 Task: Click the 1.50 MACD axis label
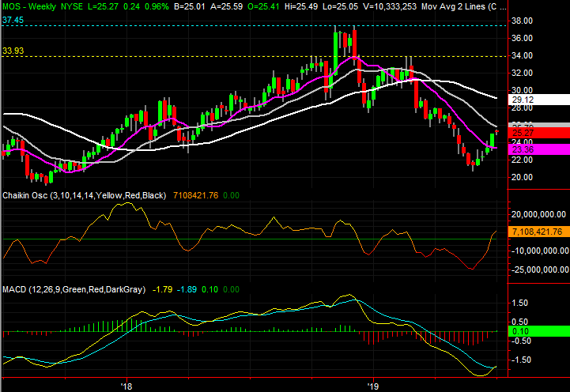[x=519, y=303]
